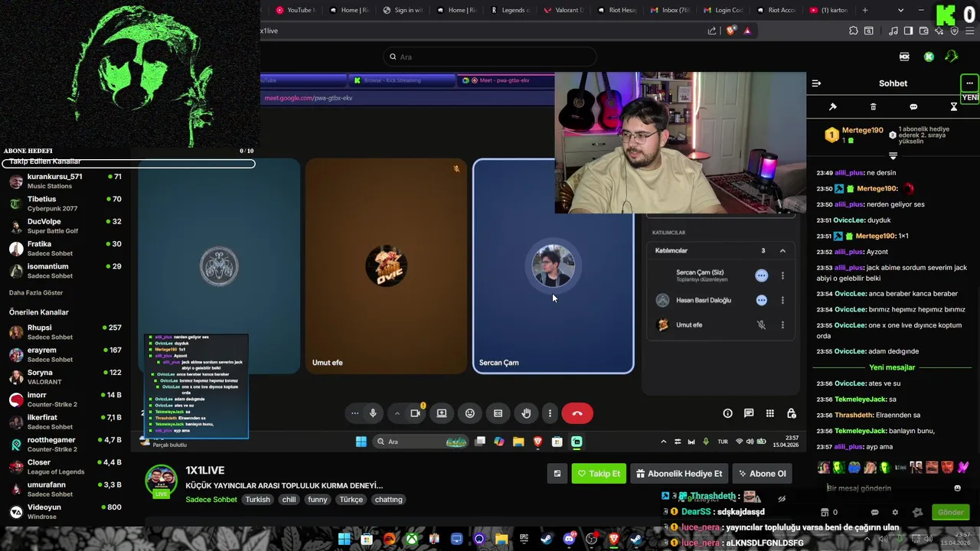Click the red hang up call button
The width and height of the screenshot is (980, 551).
coord(577,413)
